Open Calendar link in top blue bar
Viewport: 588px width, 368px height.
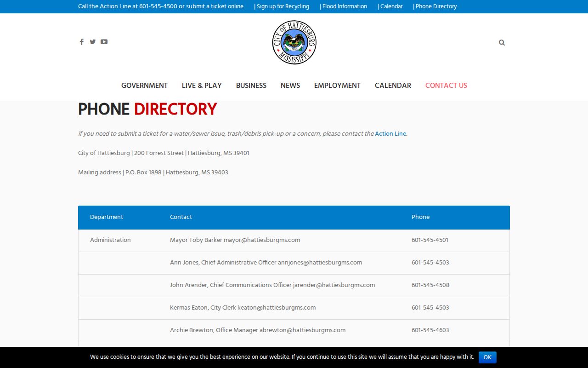(390, 6)
